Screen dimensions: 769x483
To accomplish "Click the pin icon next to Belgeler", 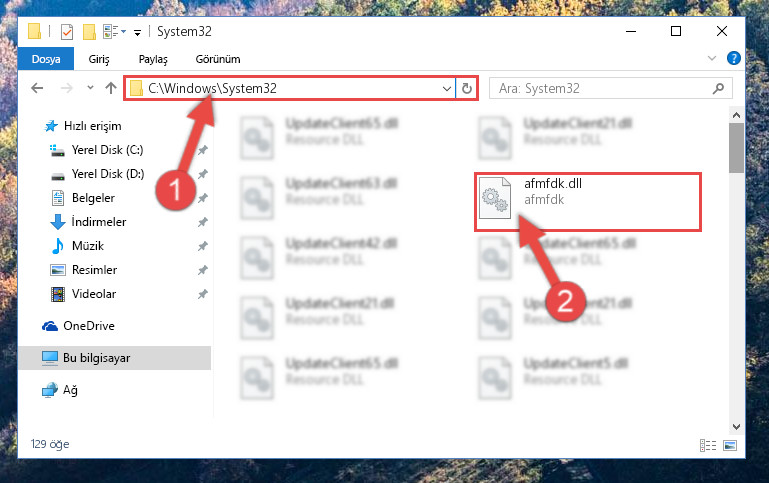I will pyautogui.click(x=203, y=198).
